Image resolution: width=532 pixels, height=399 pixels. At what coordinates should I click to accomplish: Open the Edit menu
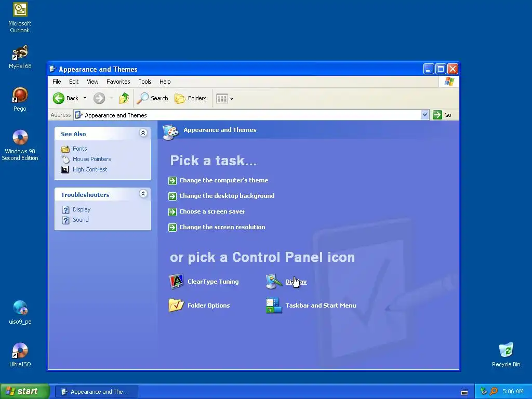(x=74, y=82)
